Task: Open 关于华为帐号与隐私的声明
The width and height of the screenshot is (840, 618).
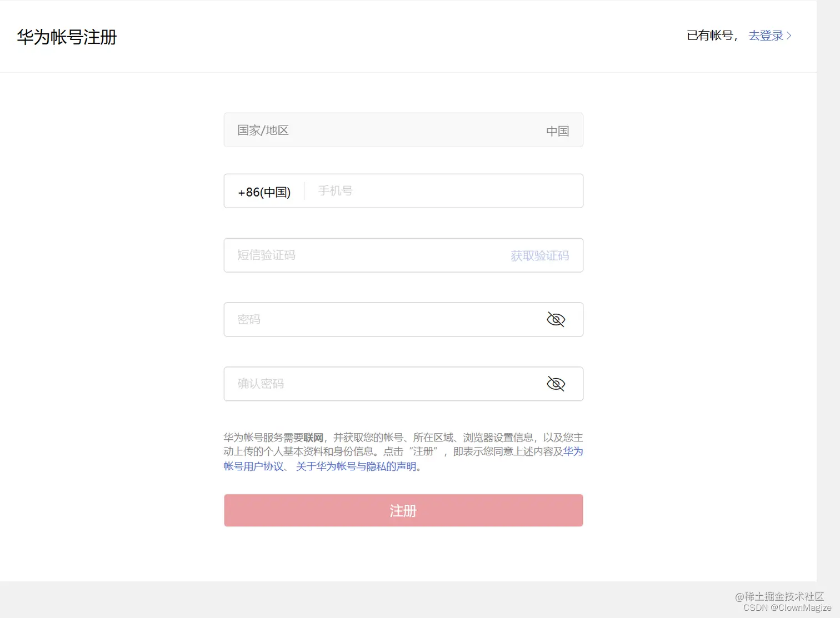Action: click(356, 466)
